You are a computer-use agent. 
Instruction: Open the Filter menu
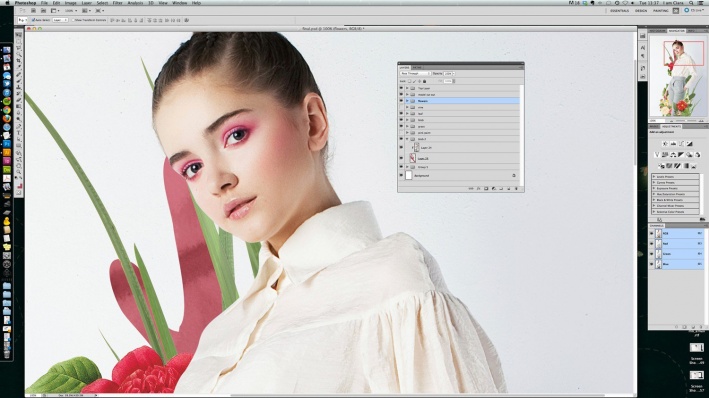coord(118,3)
